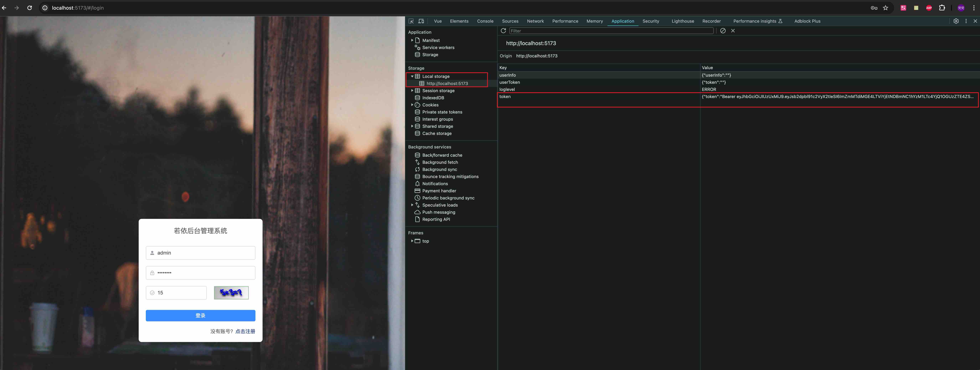Image resolution: width=980 pixels, height=370 pixels.
Task: Go back to the previous browser page
Action: 4,8
